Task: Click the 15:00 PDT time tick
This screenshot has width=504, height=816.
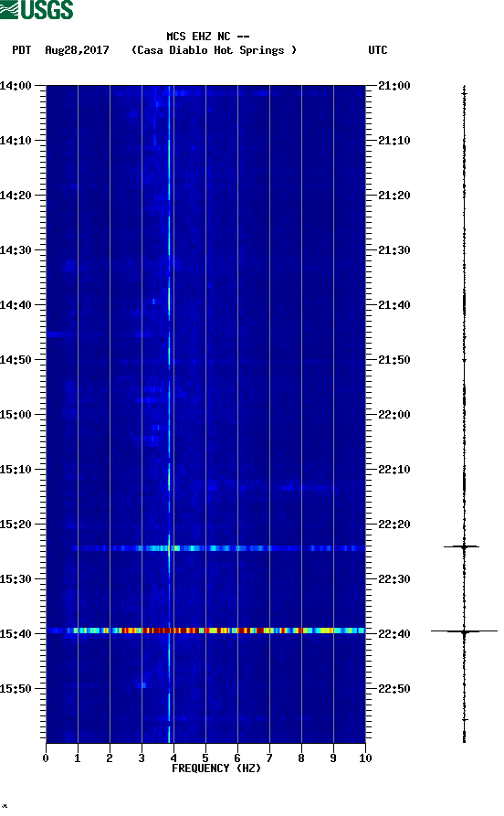Action: click(x=16, y=414)
